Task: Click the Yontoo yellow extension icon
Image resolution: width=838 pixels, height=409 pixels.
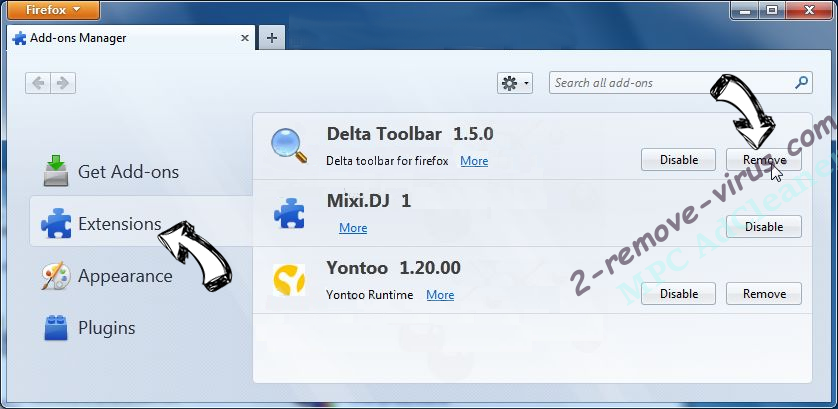Action: coord(289,280)
